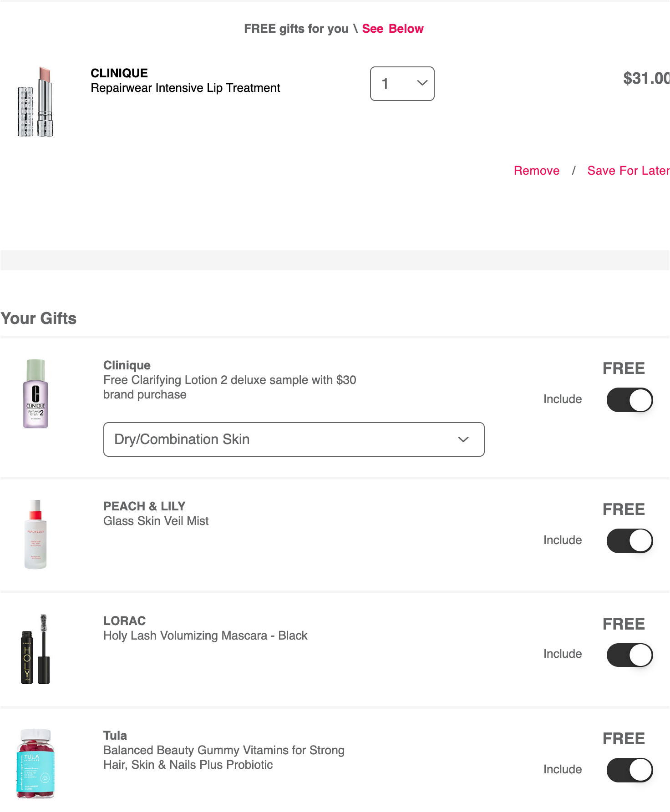Disable the LORAC mascara gift toggle
Screen dimensions: 670x812
[630, 655]
